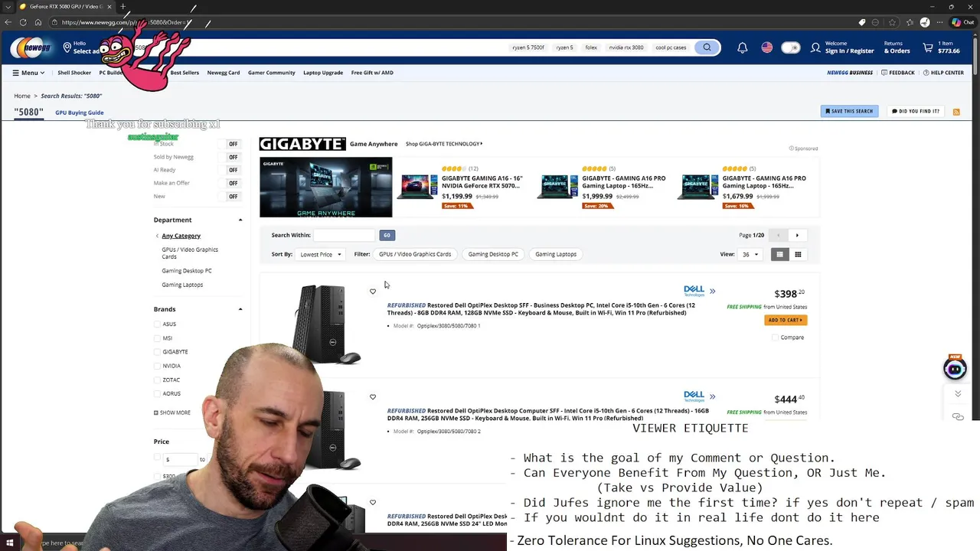The width and height of the screenshot is (980, 551).
Task: Click the Search Within input field
Action: coord(345,235)
